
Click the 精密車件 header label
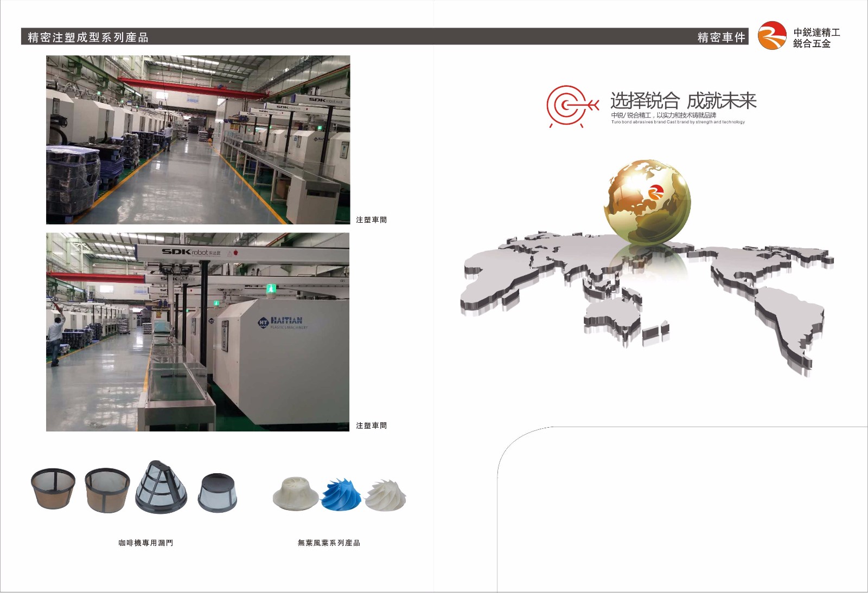point(721,37)
